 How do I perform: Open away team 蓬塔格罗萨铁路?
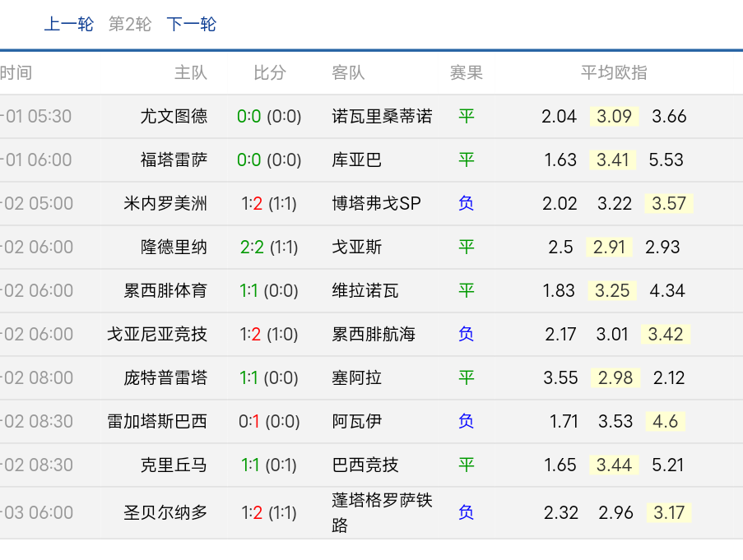point(382,512)
